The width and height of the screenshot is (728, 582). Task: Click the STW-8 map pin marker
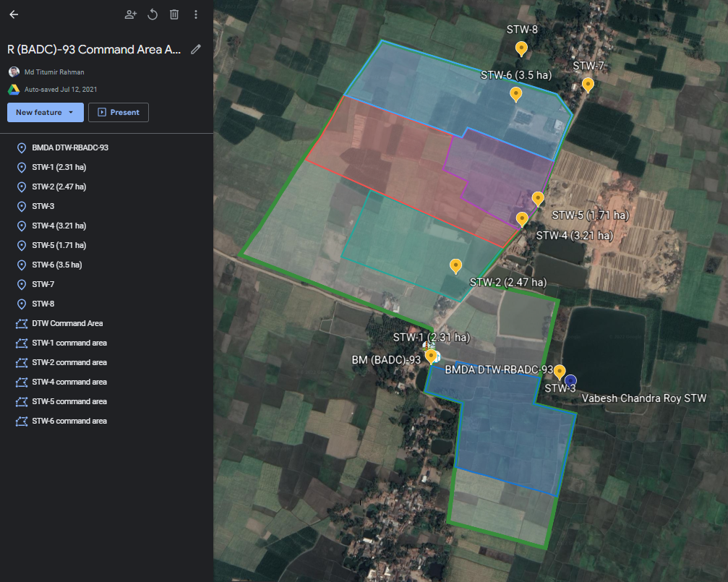[521, 48]
